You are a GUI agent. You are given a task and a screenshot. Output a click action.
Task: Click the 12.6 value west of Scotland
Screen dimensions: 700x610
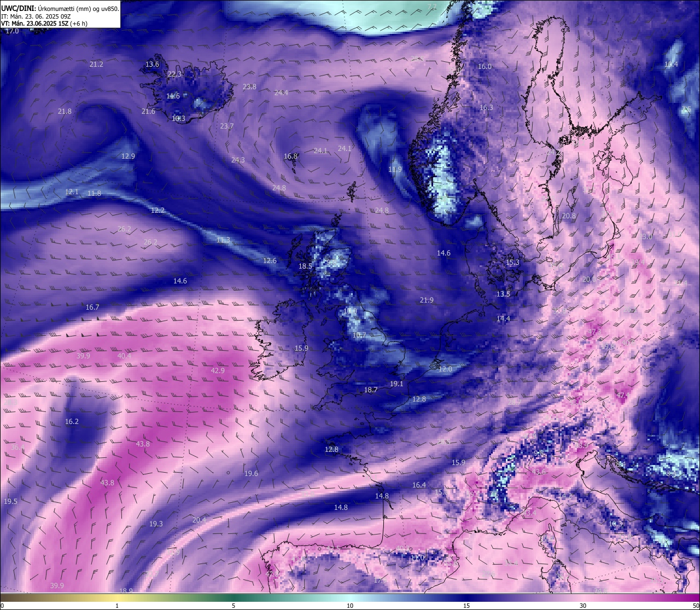click(x=270, y=260)
